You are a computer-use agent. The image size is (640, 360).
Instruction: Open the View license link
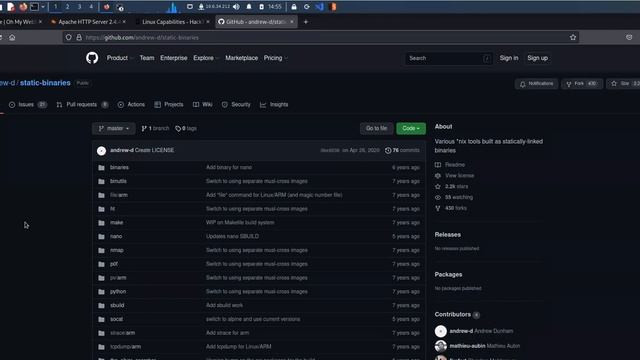pos(454,176)
